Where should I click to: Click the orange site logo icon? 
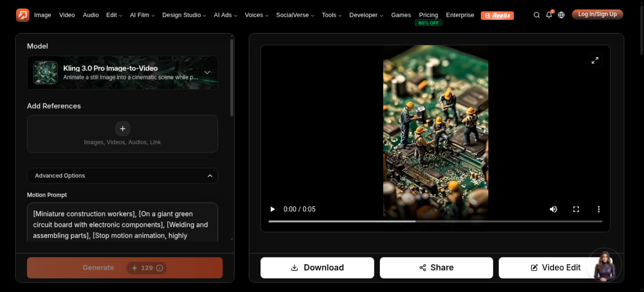click(x=23, y=15)
